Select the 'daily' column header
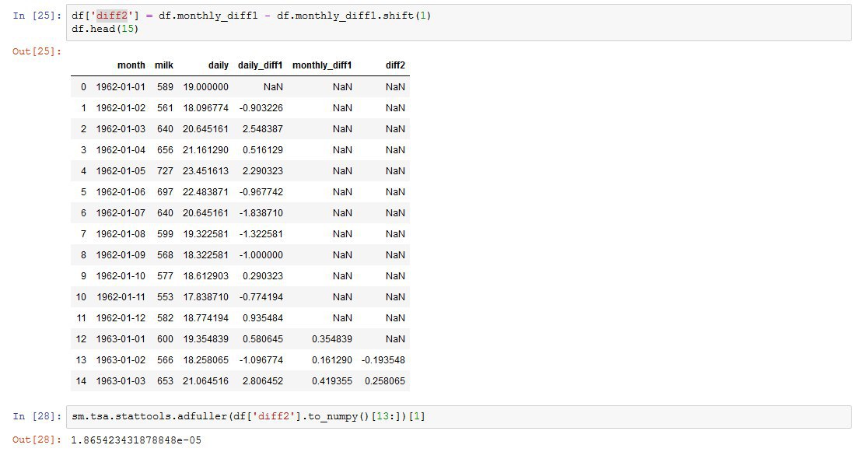Viewport: 868px width, 452px height. click(x=218, y=65)
